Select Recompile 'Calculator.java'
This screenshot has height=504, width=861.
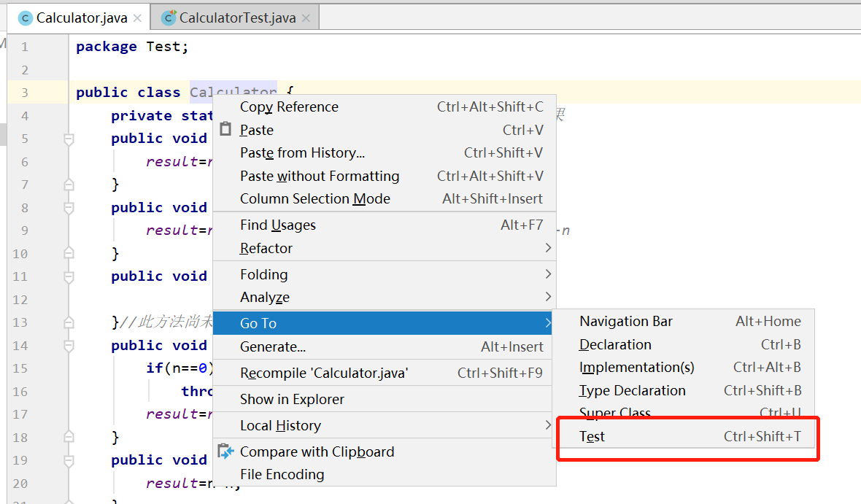pyautogui.click(x=383, y=373)
